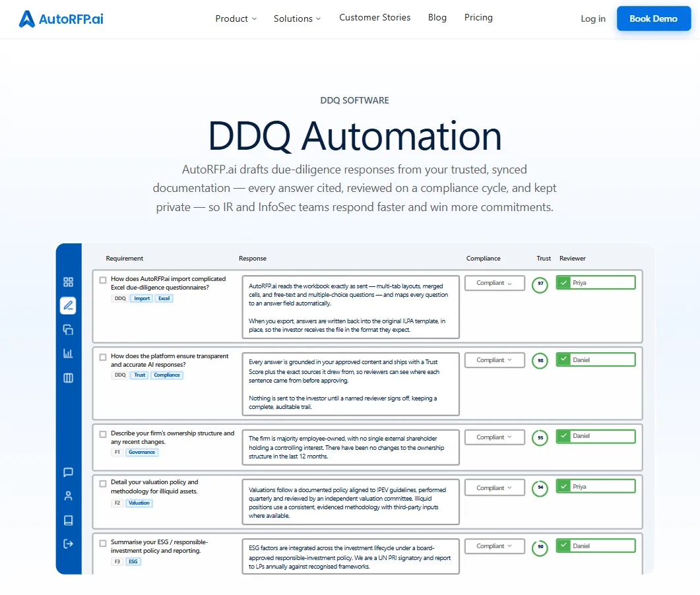Click Log in link
This screenshot has height=595, width=700.
point(593,18)
